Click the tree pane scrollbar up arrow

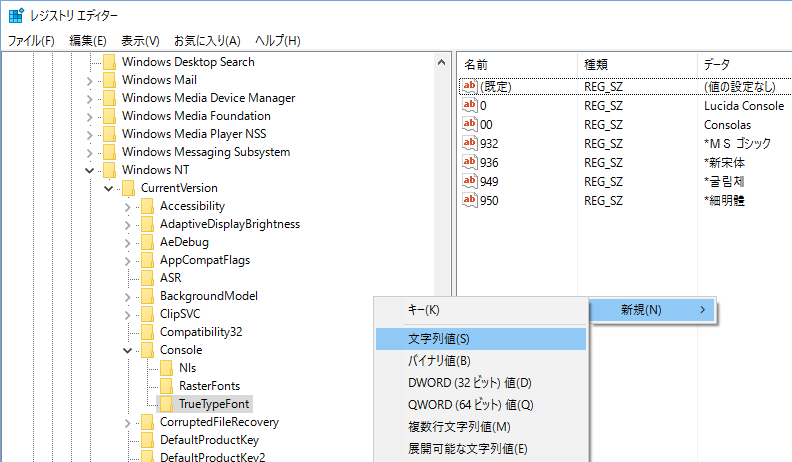pyautogui.click(x=441, y=62)
